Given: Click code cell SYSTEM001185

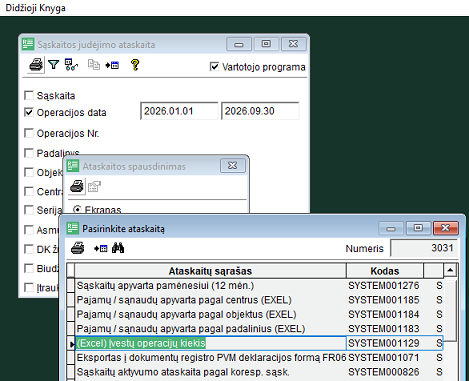Looking at the screenshot, I should click(385, 300).
